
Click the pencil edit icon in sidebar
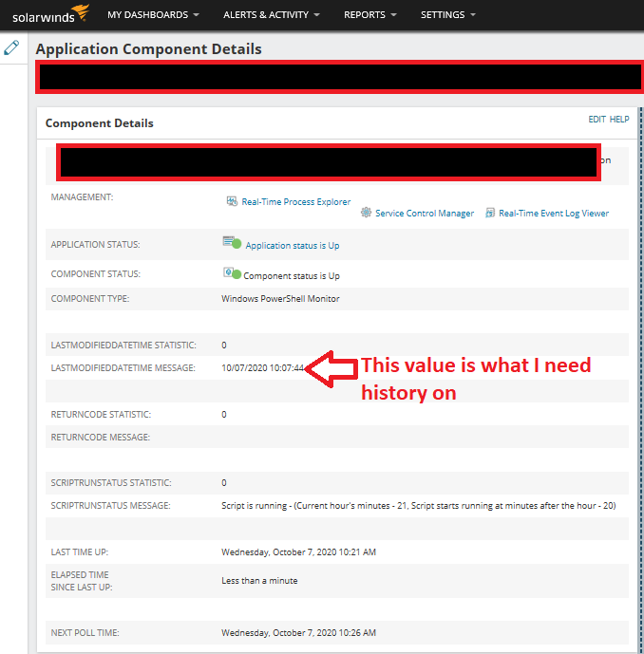(x=11, y=47)
